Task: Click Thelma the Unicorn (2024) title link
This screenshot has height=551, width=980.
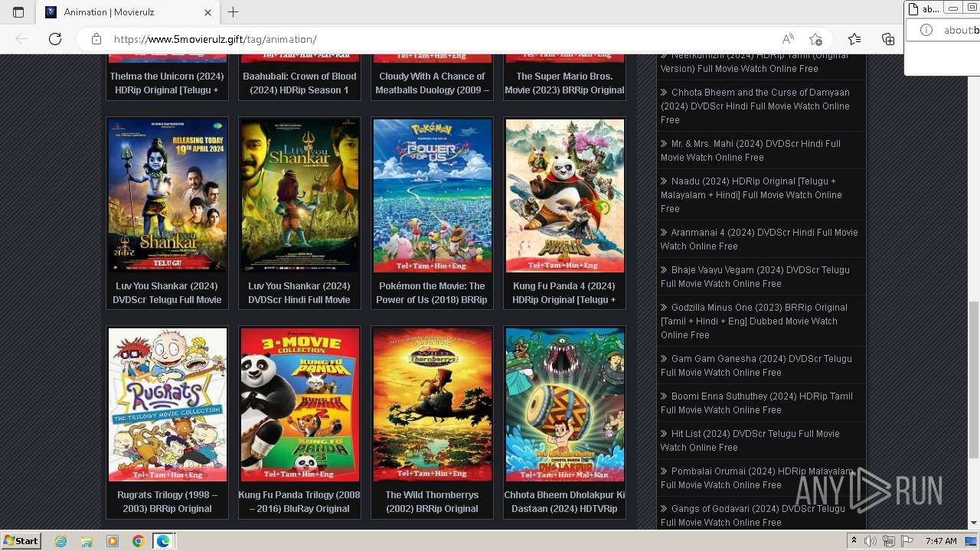Action: tap(167, 83)
